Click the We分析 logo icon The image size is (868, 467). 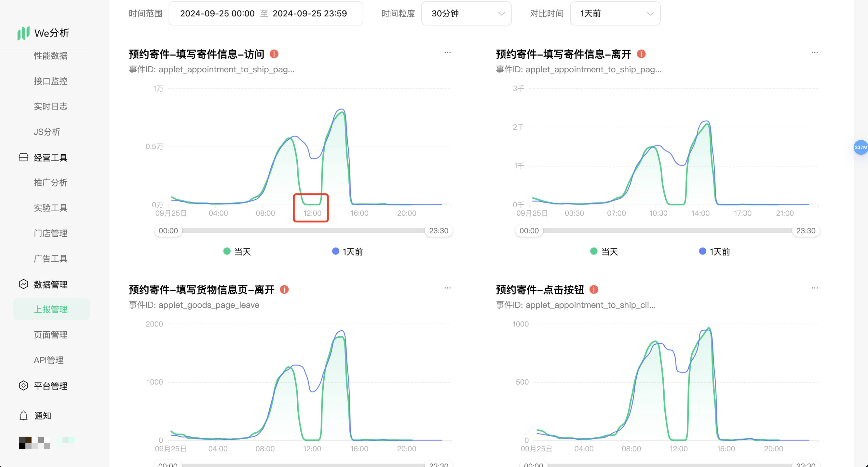point(23,33)
